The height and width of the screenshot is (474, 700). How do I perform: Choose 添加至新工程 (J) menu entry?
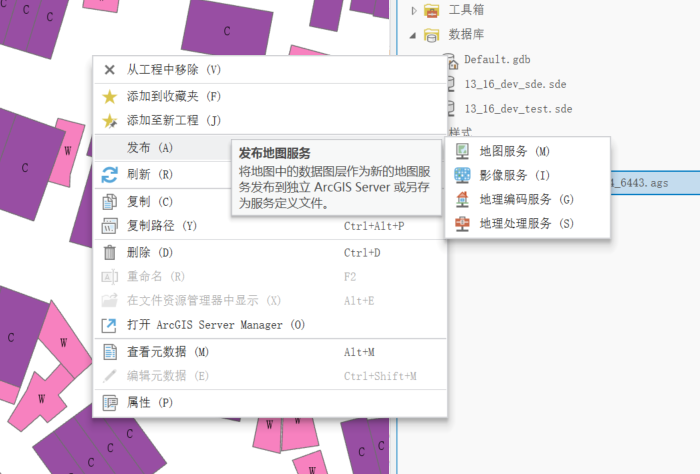point(271,121)
